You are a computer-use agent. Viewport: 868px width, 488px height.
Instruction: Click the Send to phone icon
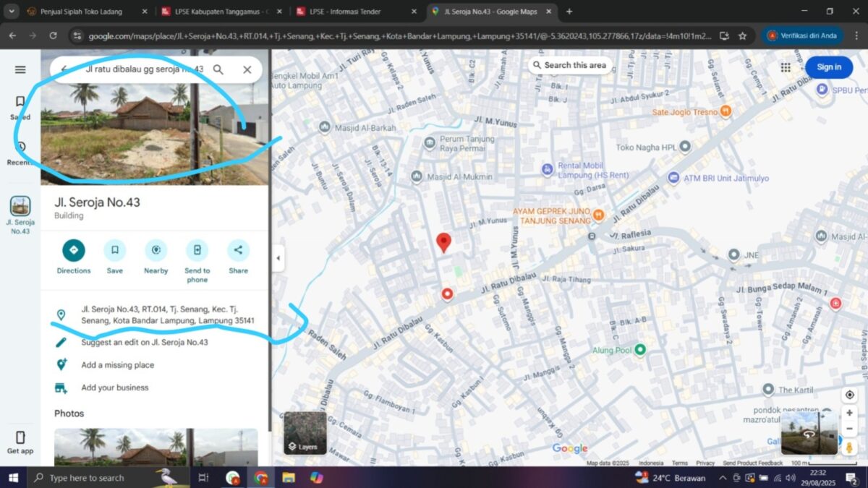[197, 251]
